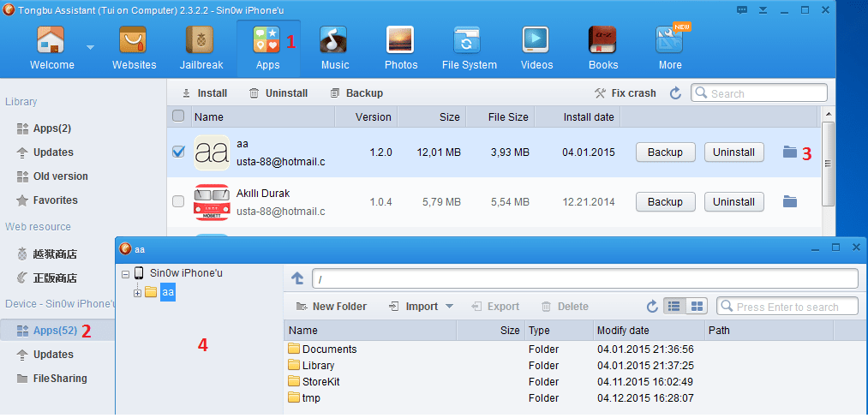Go up one directory level

pyautogui.click(x=297, y=279)
